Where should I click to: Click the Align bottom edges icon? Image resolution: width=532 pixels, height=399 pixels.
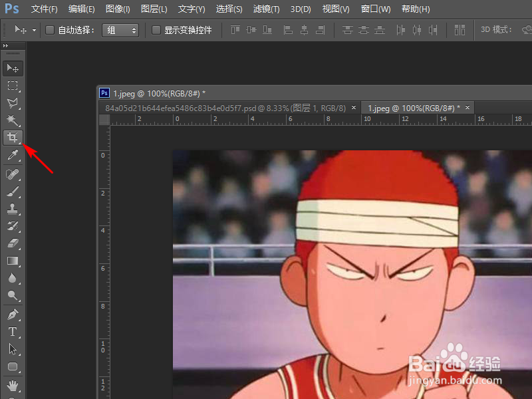click(267, 30)
